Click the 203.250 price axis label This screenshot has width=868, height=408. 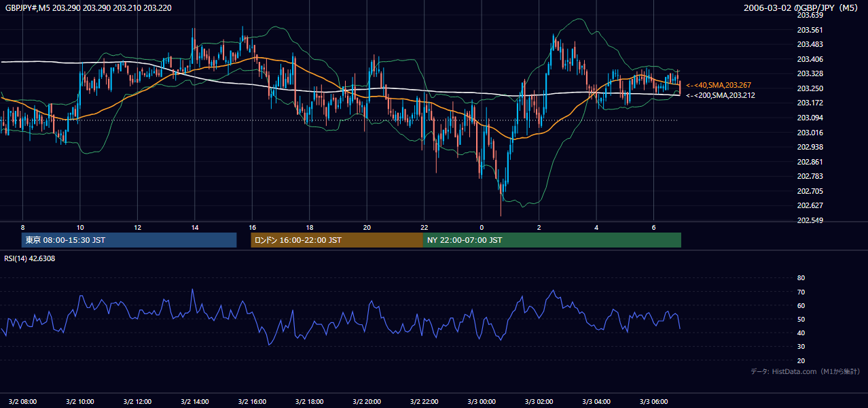(x=810, y=88)
